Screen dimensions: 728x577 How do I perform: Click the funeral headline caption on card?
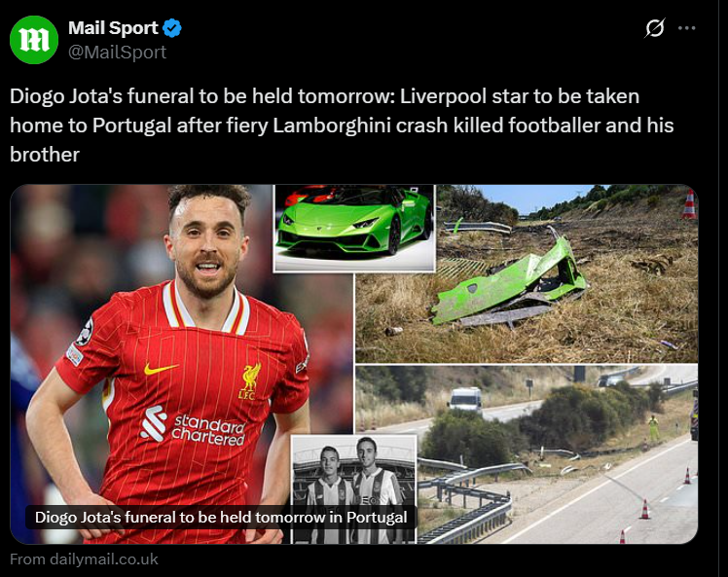221,517
